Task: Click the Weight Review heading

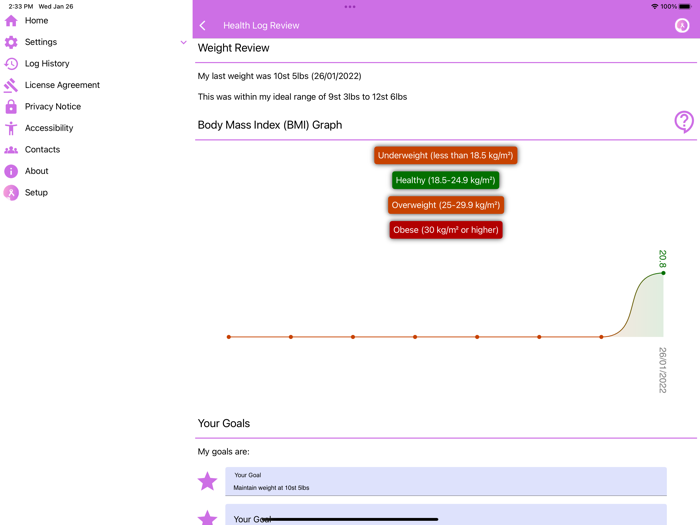Action: click(x=233, y=48)
